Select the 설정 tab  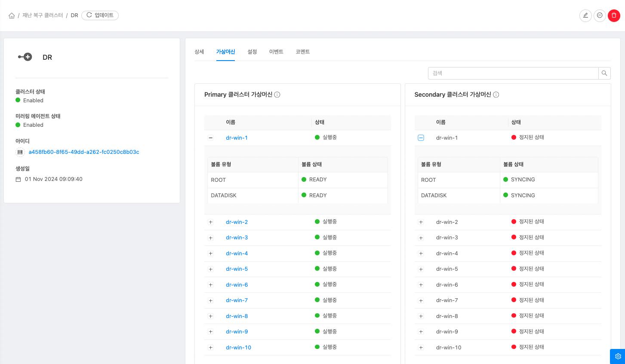click(x=252, y=52)
